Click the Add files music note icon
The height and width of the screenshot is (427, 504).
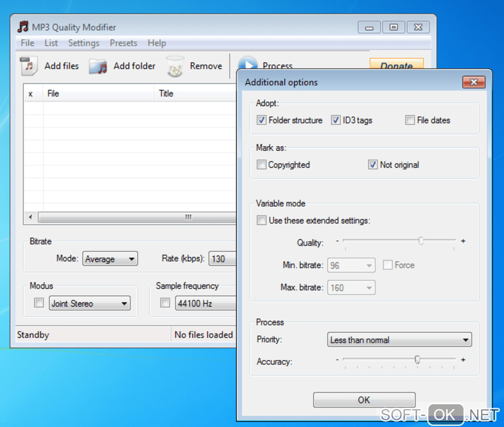(29, 66)
